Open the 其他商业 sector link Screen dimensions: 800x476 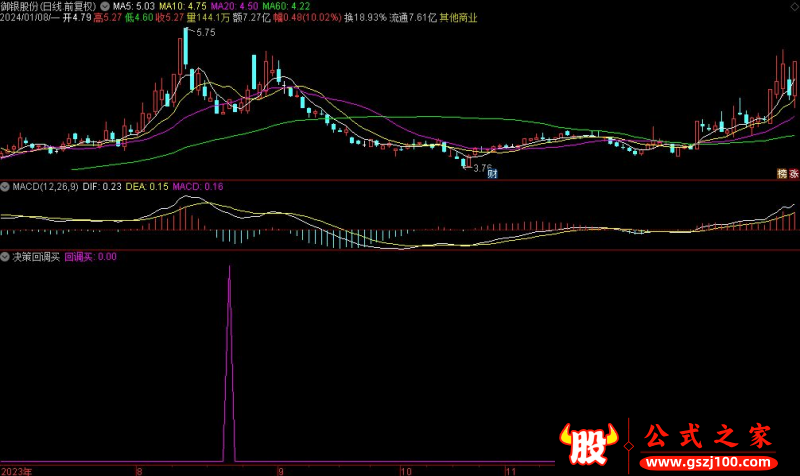pos(458,17)
